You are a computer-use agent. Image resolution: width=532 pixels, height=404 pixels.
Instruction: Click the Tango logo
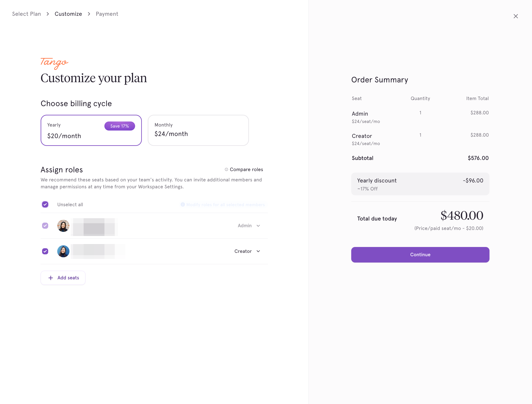(55, 63)
